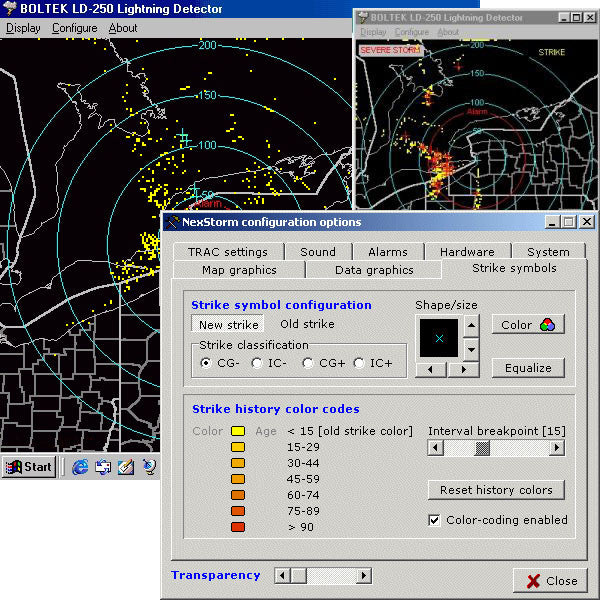The width and height of the screenshot is (600, 600).
Task: Click the 60-74 age color swatch
Action: pos(238,495)
